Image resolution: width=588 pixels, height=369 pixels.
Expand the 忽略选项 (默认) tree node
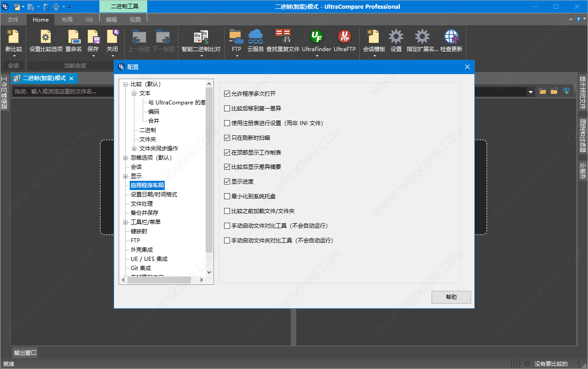tap(126, 158)
